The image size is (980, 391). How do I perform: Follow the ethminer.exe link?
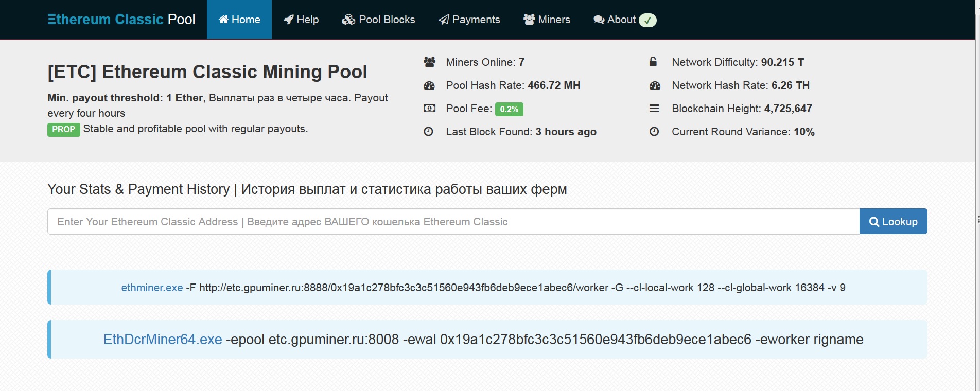point(152,288)
